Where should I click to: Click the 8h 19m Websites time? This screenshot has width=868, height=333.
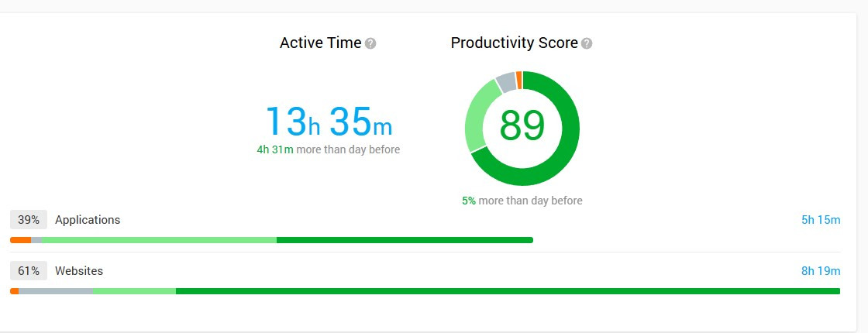coord(821,271)
